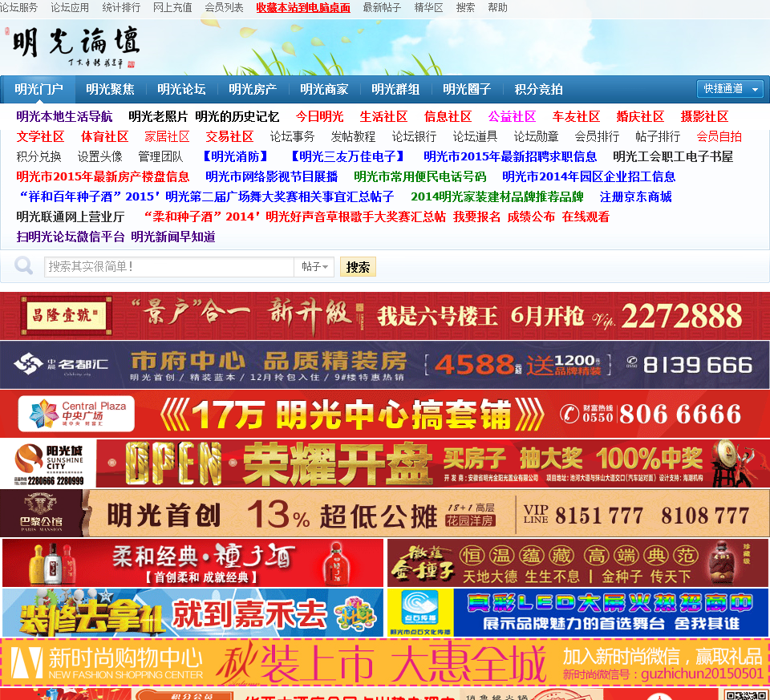The width and height of the screenshot is (770, 700).
Task: Open the 柔和经典 种子酒 ad
Action: click(193, 563)
